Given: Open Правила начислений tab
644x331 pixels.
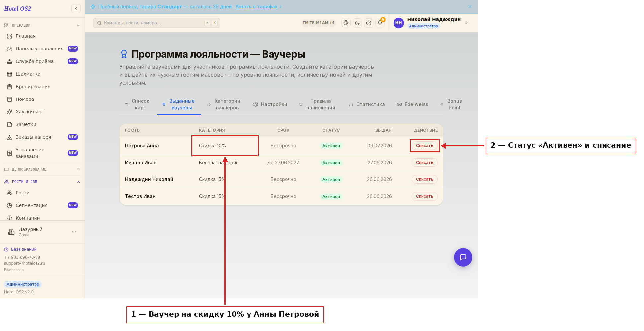Looking at the screenshot, I should 318,104.
